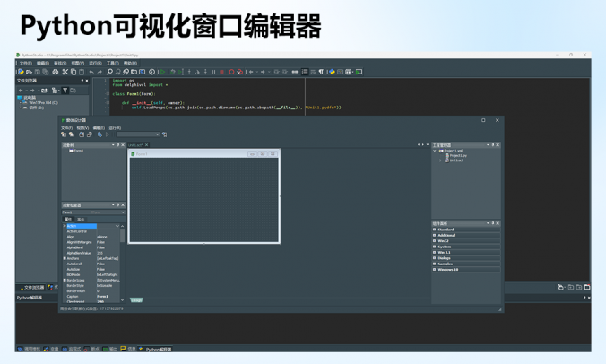Click the print icon in the main toolbar

click(x=56, y=72)
